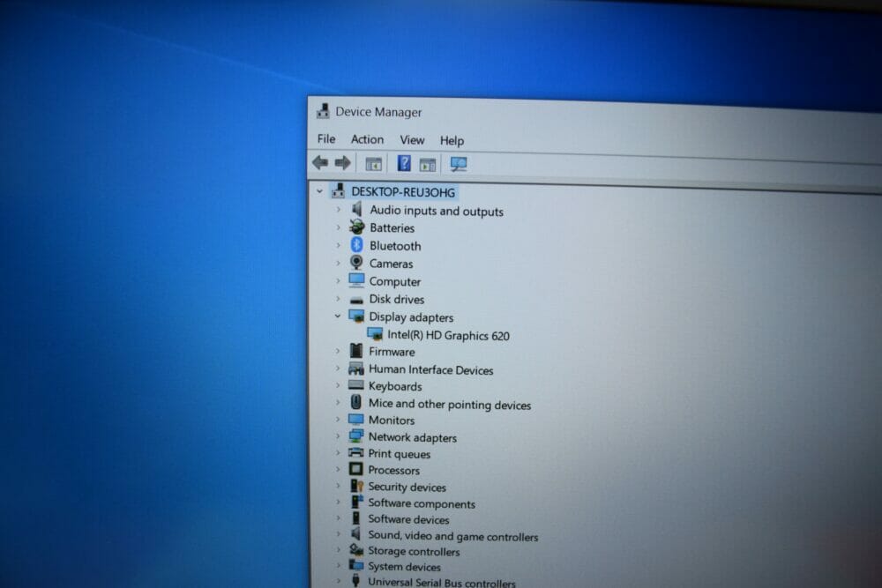This screenshot has width=882, height=588.
Task: Click the Computer monitor icon
Action: pyautogui.click(x=356, y=280)
